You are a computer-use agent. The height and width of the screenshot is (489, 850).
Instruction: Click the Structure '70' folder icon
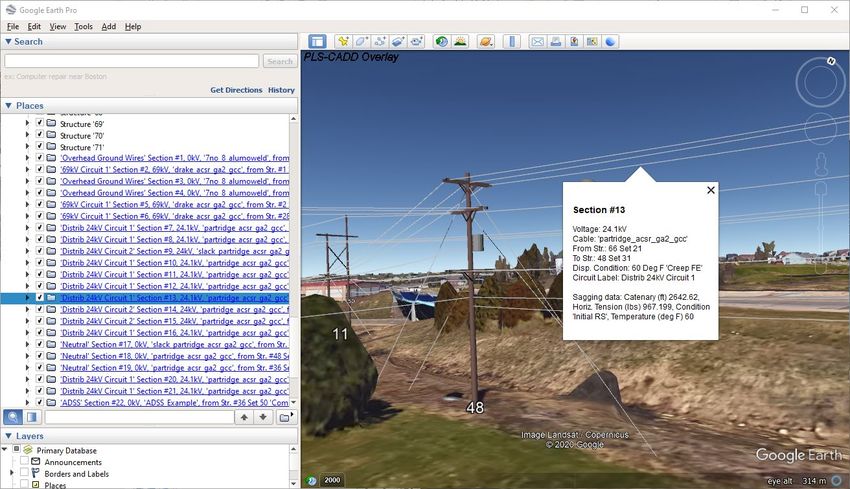pos(51,135)
